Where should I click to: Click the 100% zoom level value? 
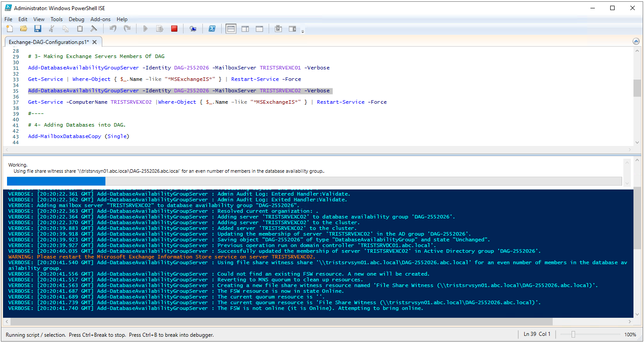(630, 335)
